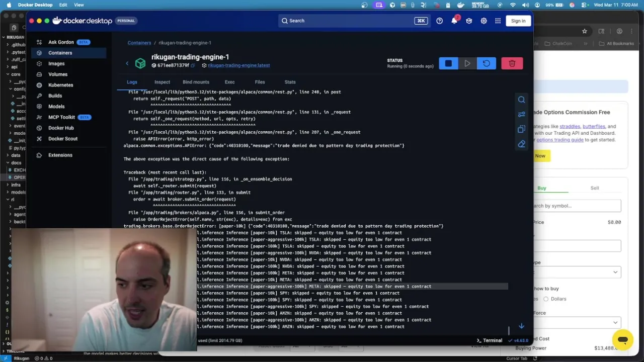644x362 pixels.
Task: Open Docker Scout section
Action: (x=63, y=139)
